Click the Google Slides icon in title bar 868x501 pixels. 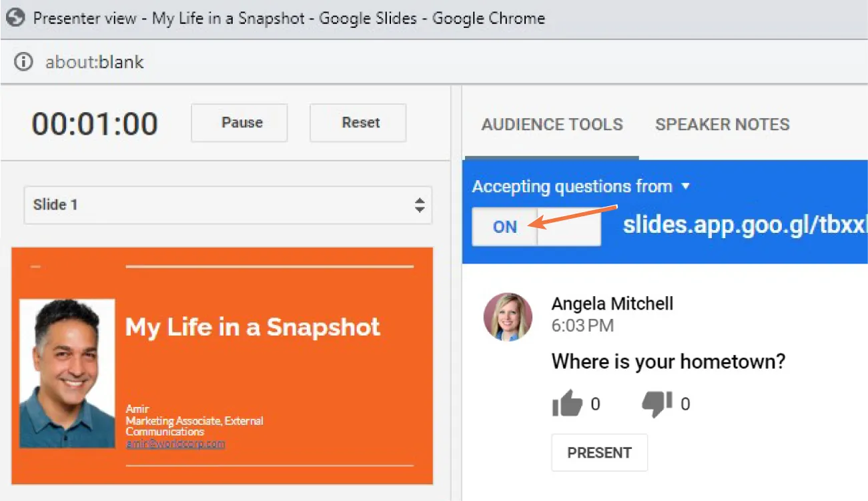click(15, 18)
